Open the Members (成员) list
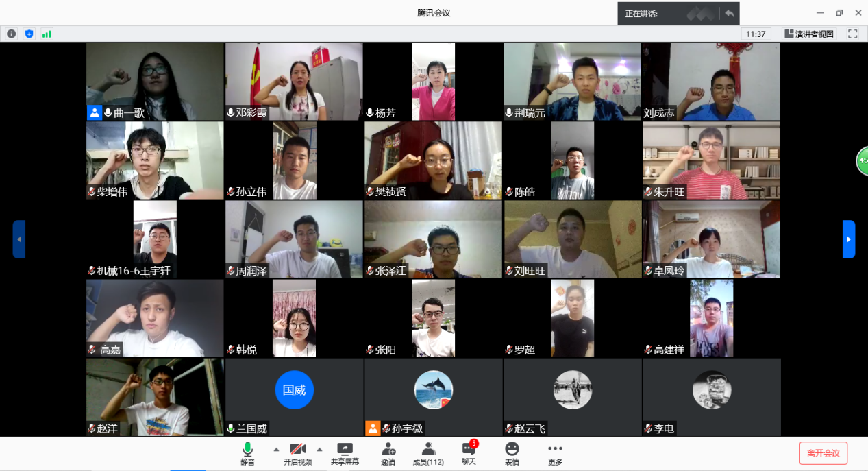868x471 pixels. (428, 453)
